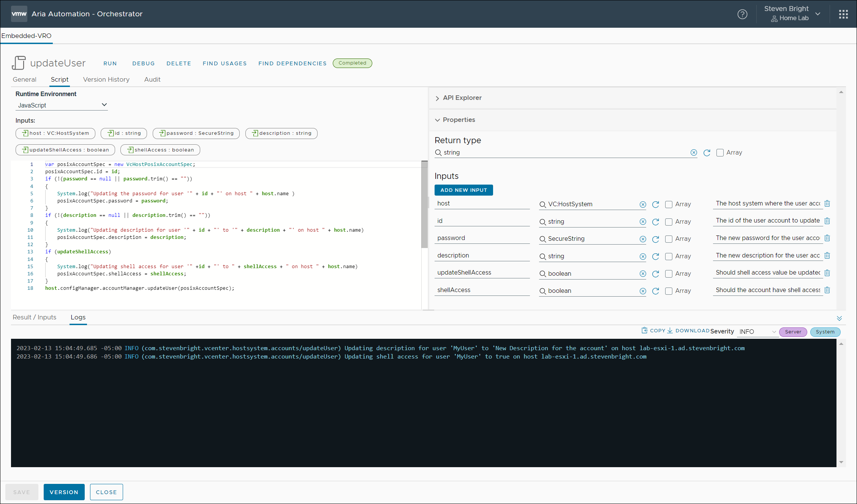The height and width of the screenshot is (504, 857).
Task: Delete the host input row
Action: point(827,204)
